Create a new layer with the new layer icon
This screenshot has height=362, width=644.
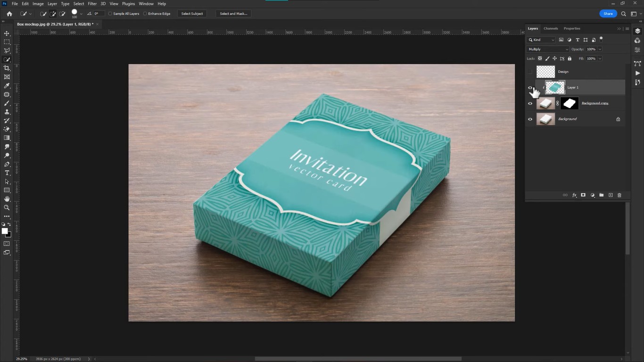coord(610,195)
